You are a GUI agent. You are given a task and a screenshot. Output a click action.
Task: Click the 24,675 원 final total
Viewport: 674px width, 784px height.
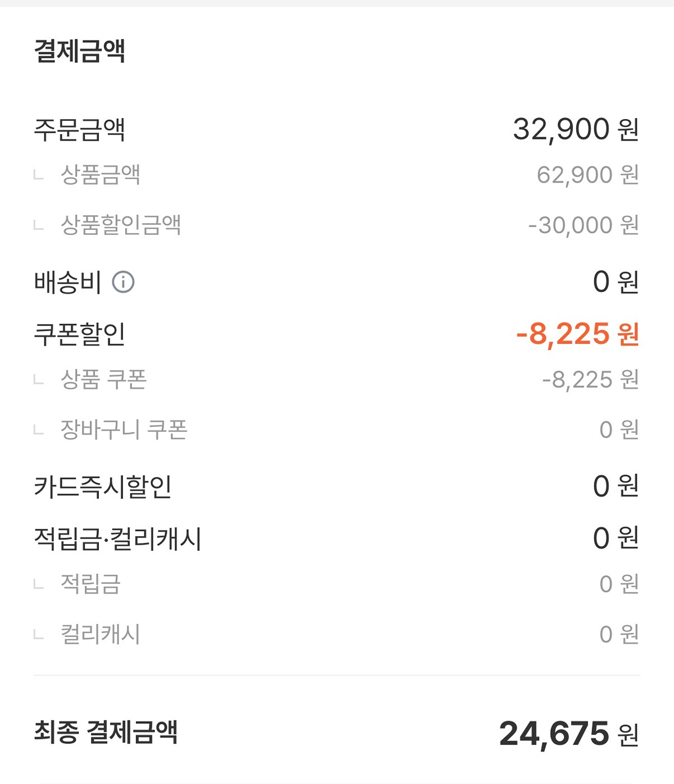tap(569, 733)
